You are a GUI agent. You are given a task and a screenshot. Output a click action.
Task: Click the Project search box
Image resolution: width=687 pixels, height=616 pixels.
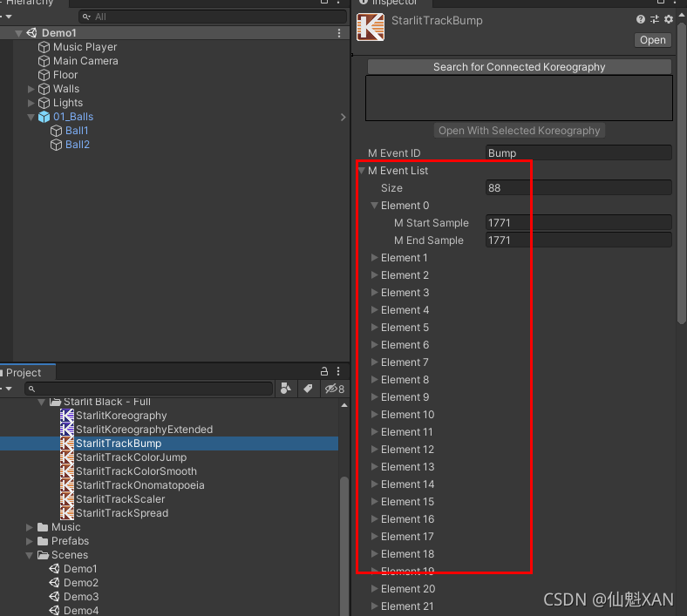149,389
